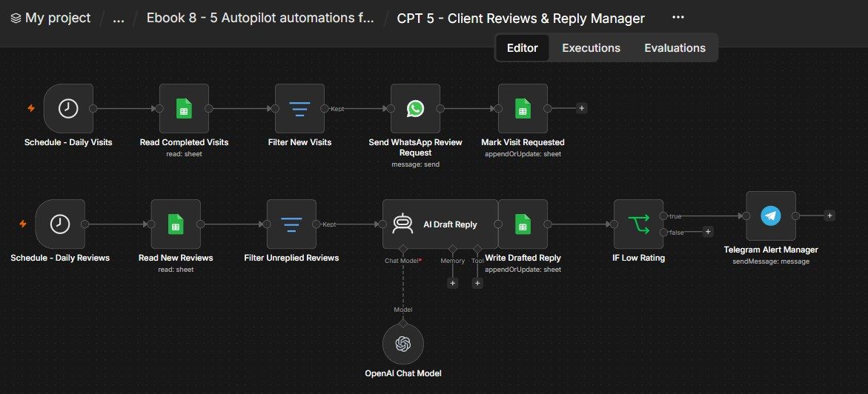Open the Read New Reviews sheet node
This screenshot has width=868, height=394.
(x=176, y=224)
